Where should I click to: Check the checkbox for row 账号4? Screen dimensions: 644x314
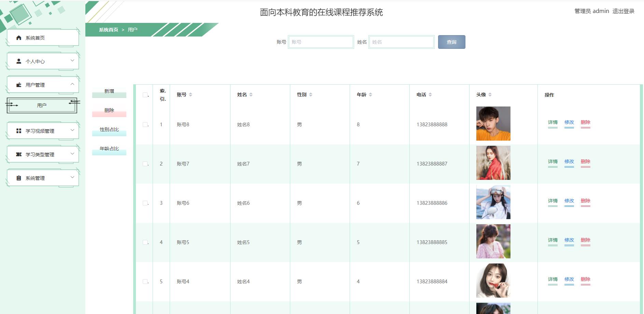145,282
